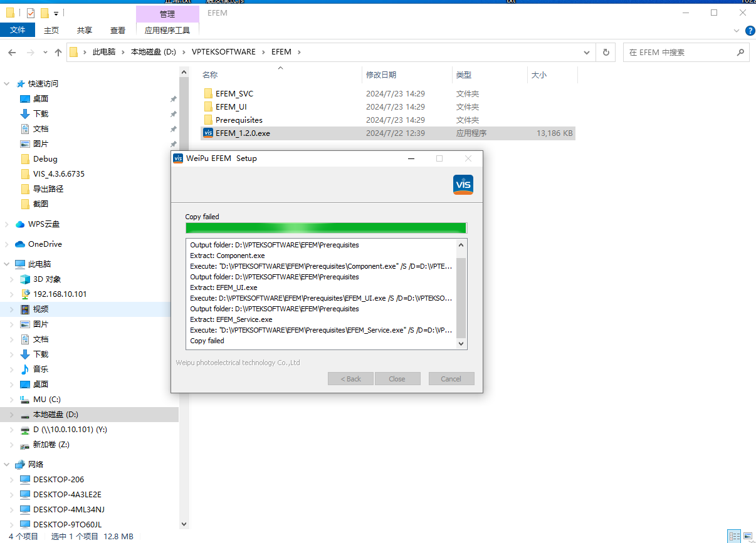The width and height of the screenshot is (756, 543).
Task: Collapse the 网络 tree node
Action: tap(7, 465)
